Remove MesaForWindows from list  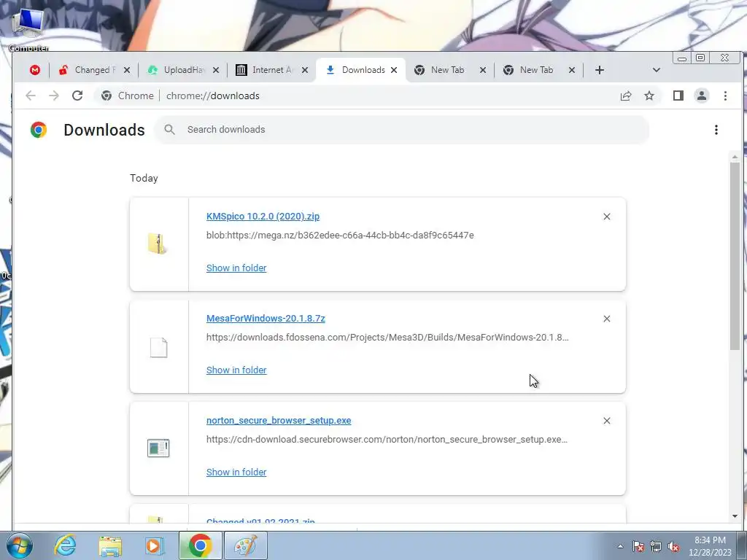[606, 319]
